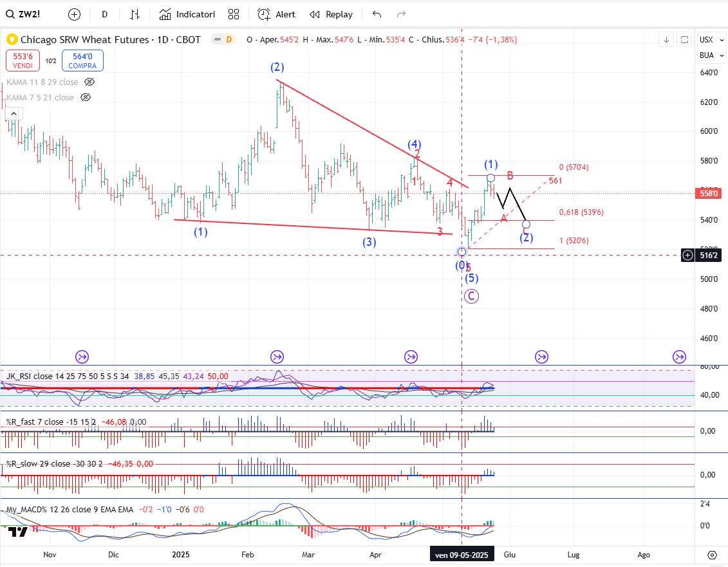Open the chart style bars selector
This screenshot has width=728, height=567.
tap(135, 14)
